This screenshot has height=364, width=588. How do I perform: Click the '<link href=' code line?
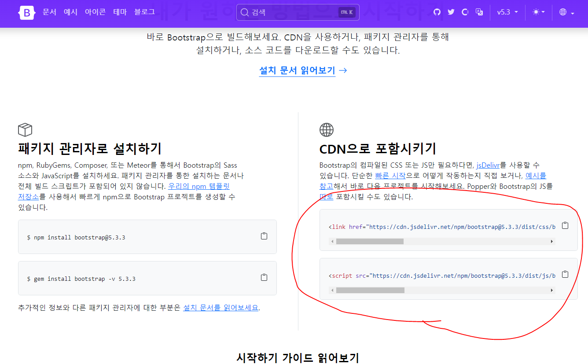[442, 227]
